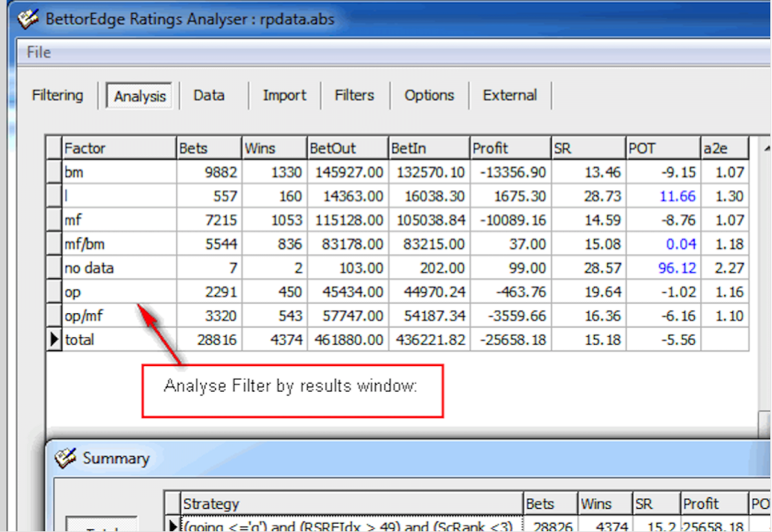Go to the Import tab

pyautogui.click(x=284, y=95)
